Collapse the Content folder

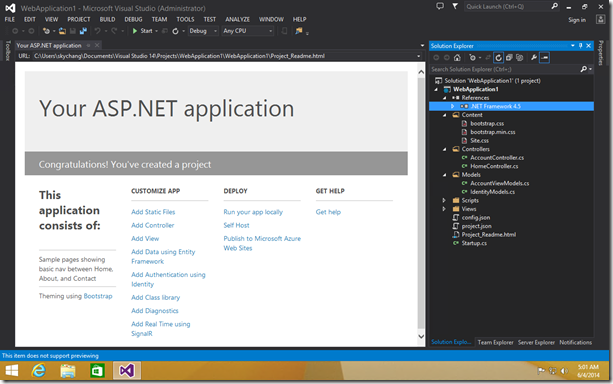tap(445, 115)
